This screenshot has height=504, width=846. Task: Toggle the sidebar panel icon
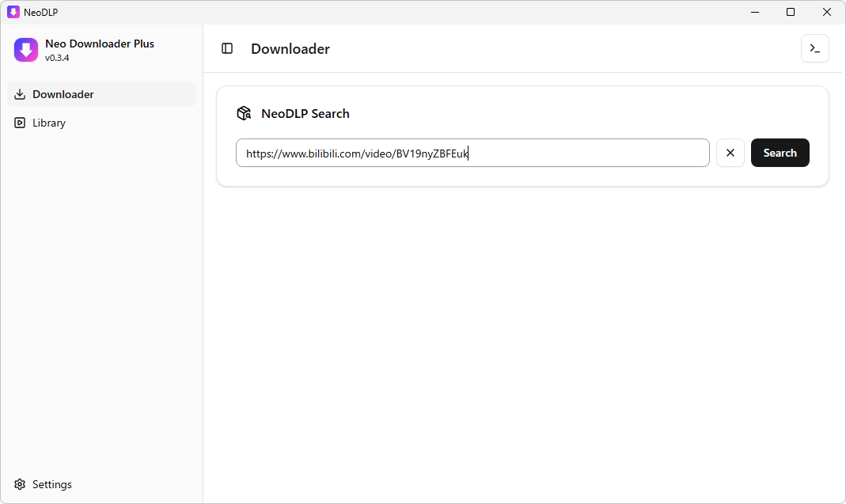pyautogui.click(x=227, y=49)
